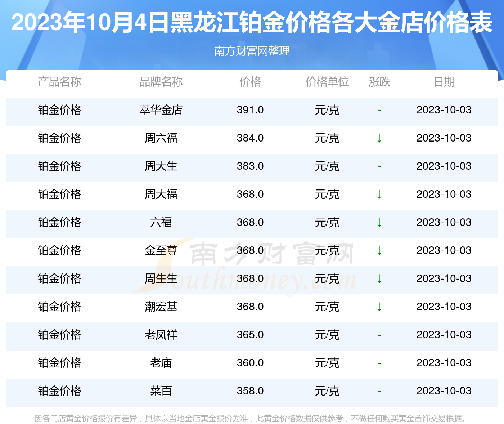Click the 铂金价格 cell in 萃华金店 row
The height and width of the screenshot is (424, 504).
pos(59,110)
